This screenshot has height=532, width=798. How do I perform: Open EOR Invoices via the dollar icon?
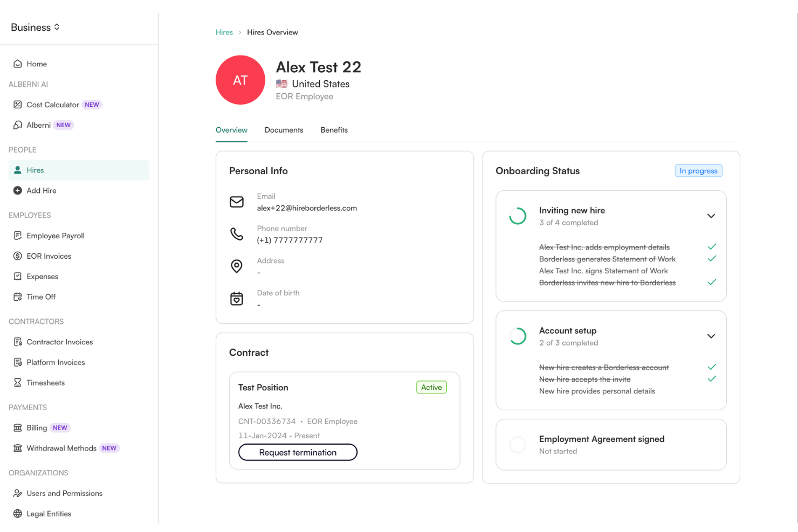pyautogui.click(x=18, y=255)
